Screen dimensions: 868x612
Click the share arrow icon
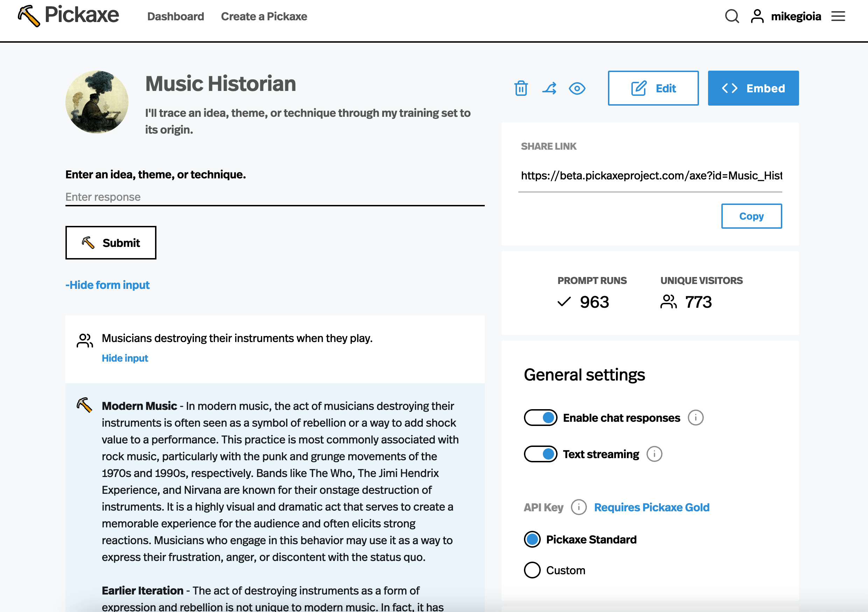click(x=549, y=88)
